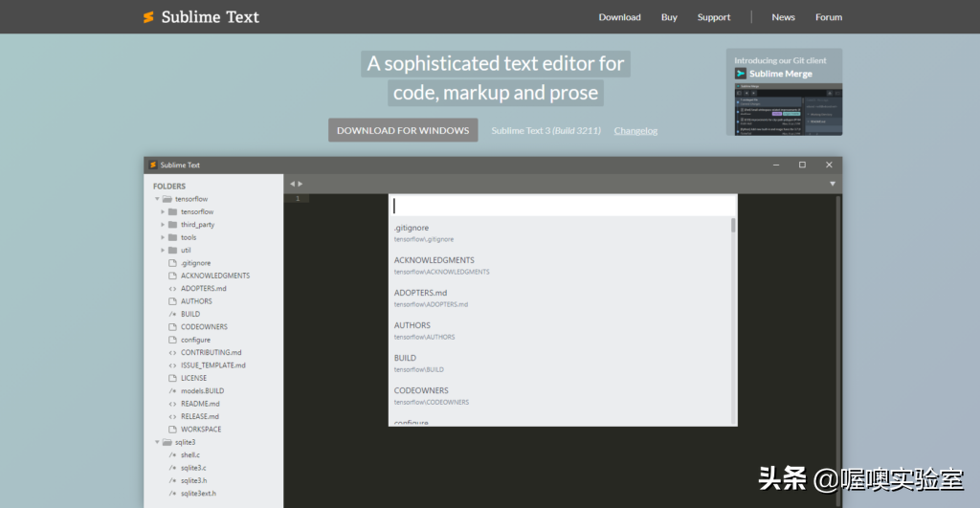Click the ACKNOWLEDGMENTS file icon in sidebar
The image size is (980, 508).
click(172, 276)
